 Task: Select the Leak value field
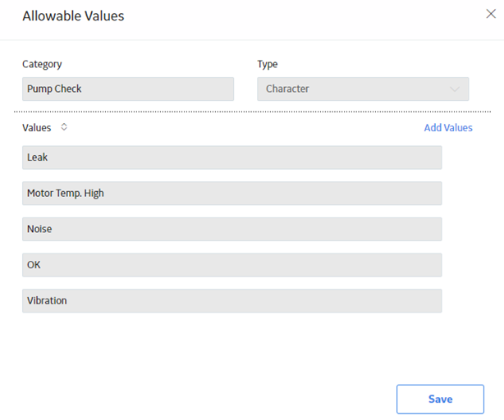[x=232, y=157]
